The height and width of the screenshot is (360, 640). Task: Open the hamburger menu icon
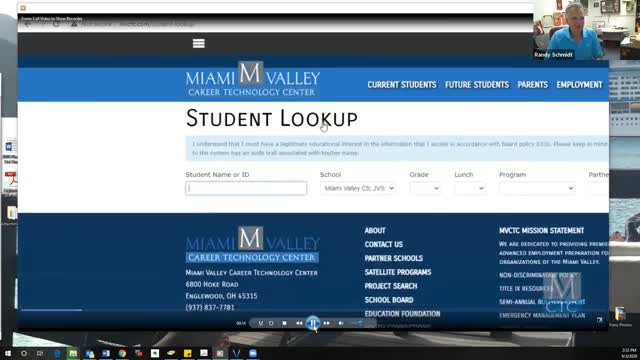click(199, 43)
